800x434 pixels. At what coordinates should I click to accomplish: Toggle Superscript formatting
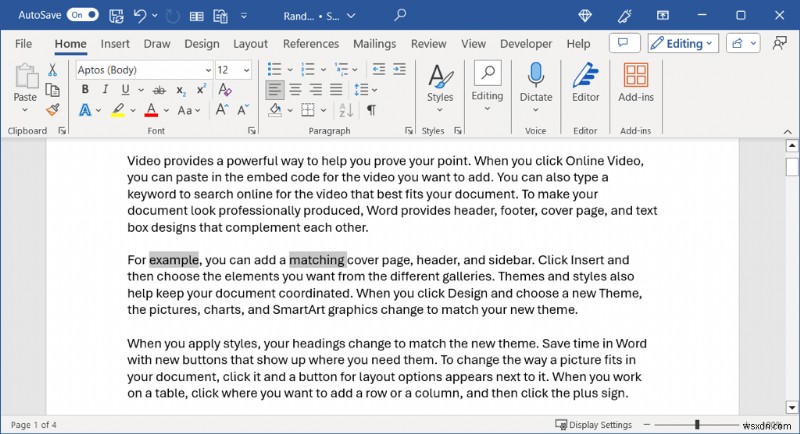point(202,89)
